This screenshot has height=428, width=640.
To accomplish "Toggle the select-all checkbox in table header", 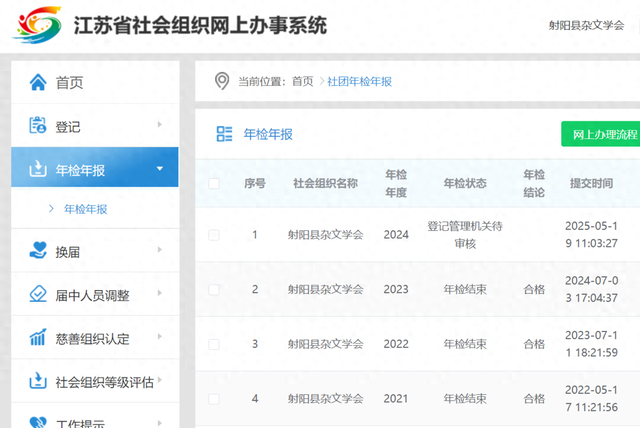I will pyautogui.click(x=214, y=183).
